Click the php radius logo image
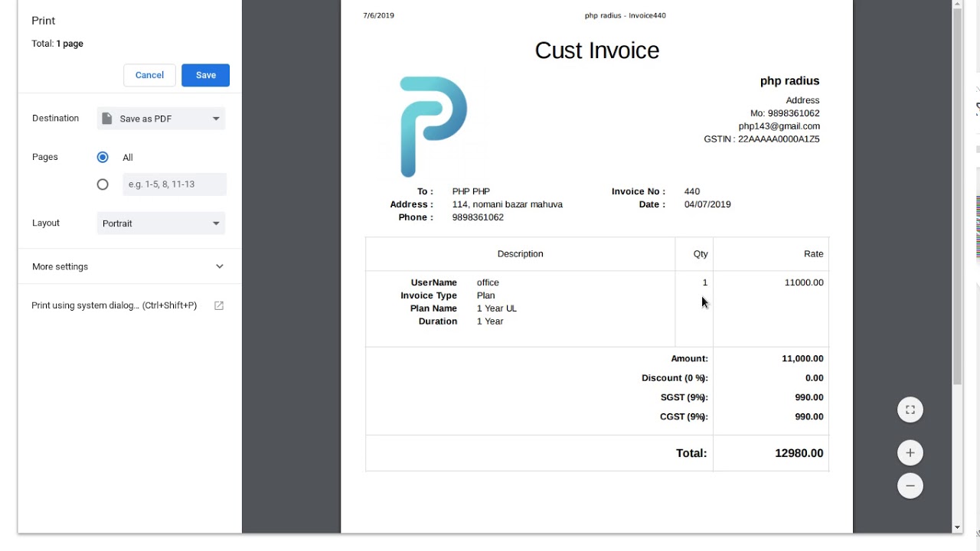980x551 pixels. tap(433, 127)
